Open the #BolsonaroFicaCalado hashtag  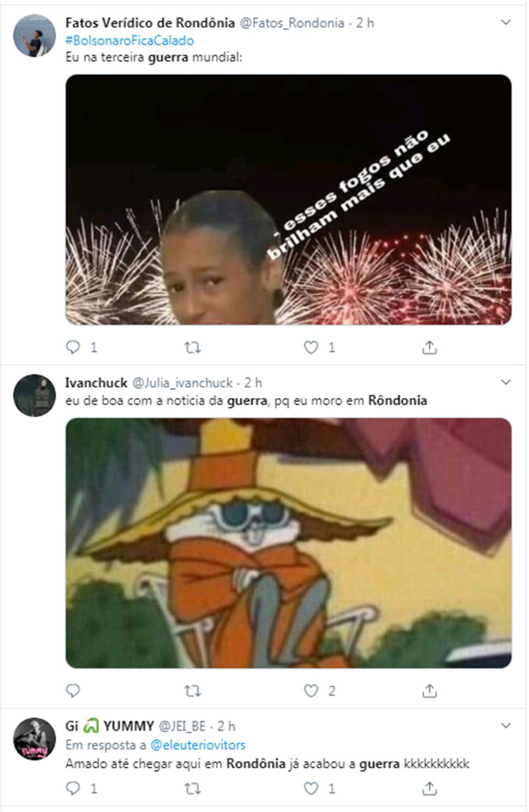click(129, 40)
